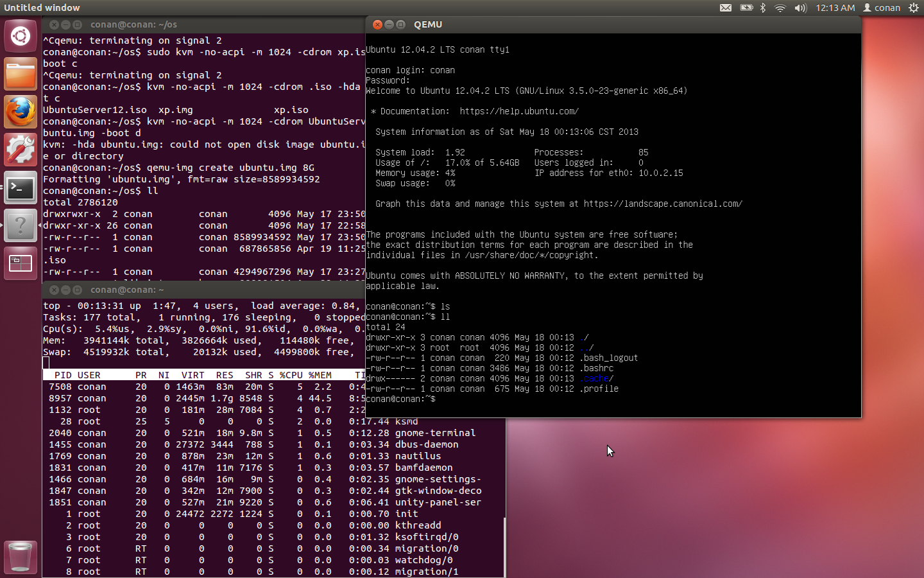The width and height of the screenshot is (924, 578).
Task: Select the kthreadd process row
Action: [x=274, y=525]
